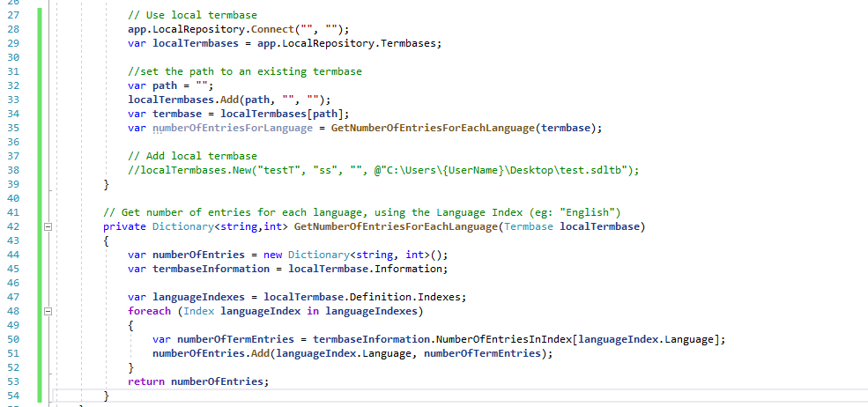Click the comment 'Use local termbase'

coord(193,15)
